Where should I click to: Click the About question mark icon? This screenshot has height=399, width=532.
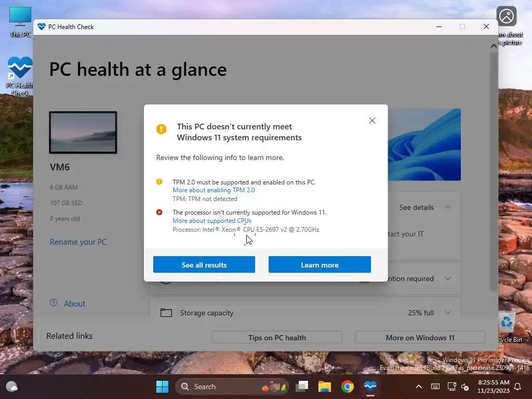click(x=54, y=303)
